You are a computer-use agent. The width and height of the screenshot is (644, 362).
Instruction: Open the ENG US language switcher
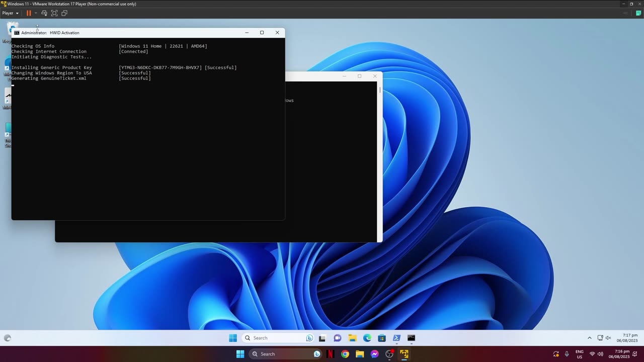point(580,354)
